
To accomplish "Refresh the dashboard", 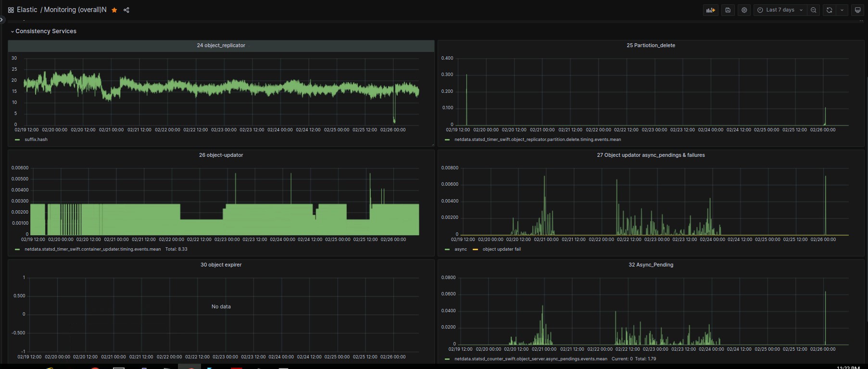I will [829, 10].
